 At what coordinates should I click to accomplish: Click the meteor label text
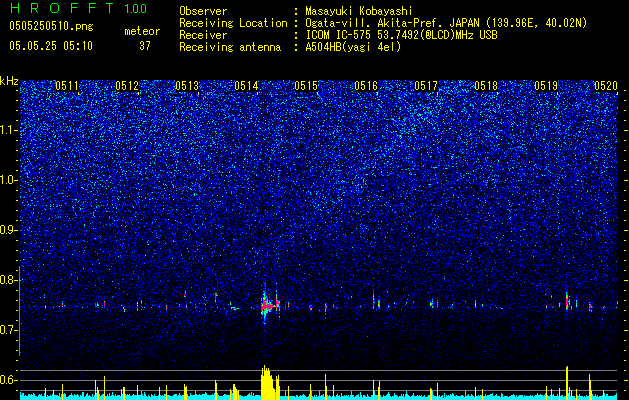coord(142,31)
